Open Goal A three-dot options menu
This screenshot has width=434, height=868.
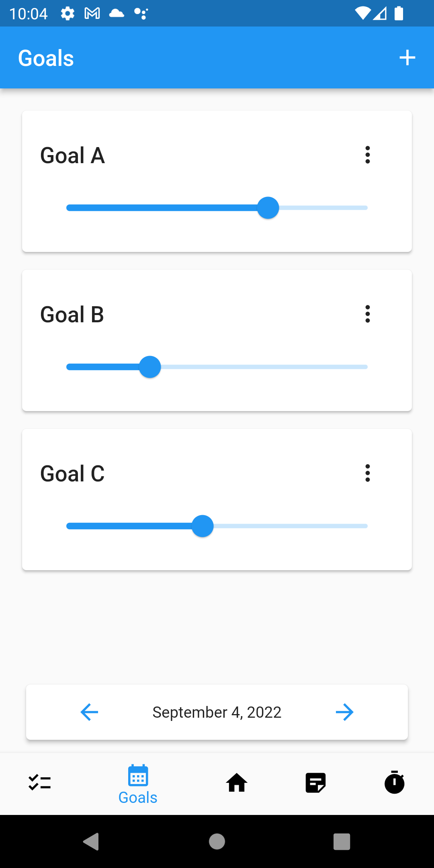pyautogui.click(x=367, y=155)
